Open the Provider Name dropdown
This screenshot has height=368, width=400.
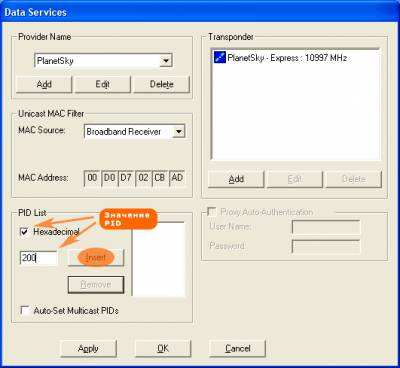166,61
